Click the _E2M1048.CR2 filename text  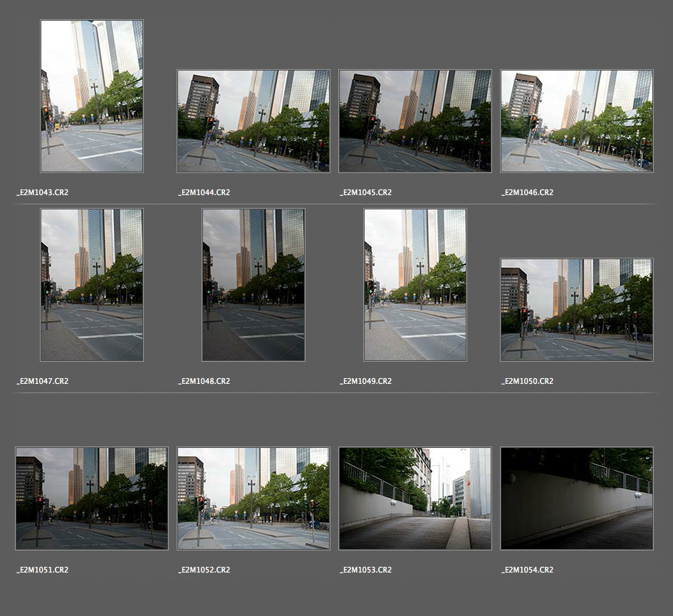pos(204,382)
